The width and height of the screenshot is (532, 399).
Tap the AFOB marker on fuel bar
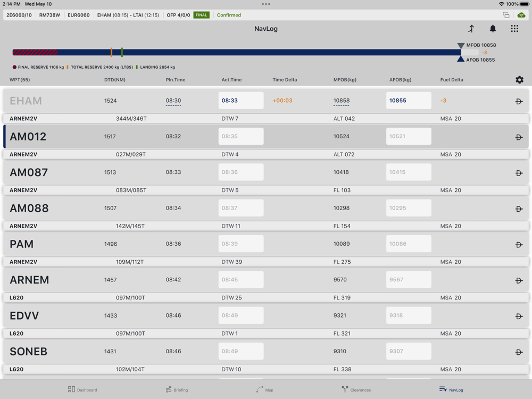460,59
